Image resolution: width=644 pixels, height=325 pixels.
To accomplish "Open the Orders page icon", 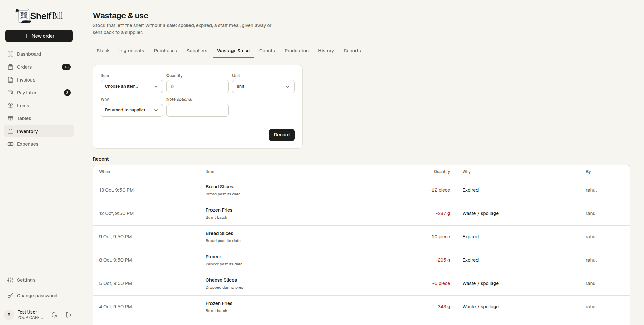I will click(x=10, y=67).
